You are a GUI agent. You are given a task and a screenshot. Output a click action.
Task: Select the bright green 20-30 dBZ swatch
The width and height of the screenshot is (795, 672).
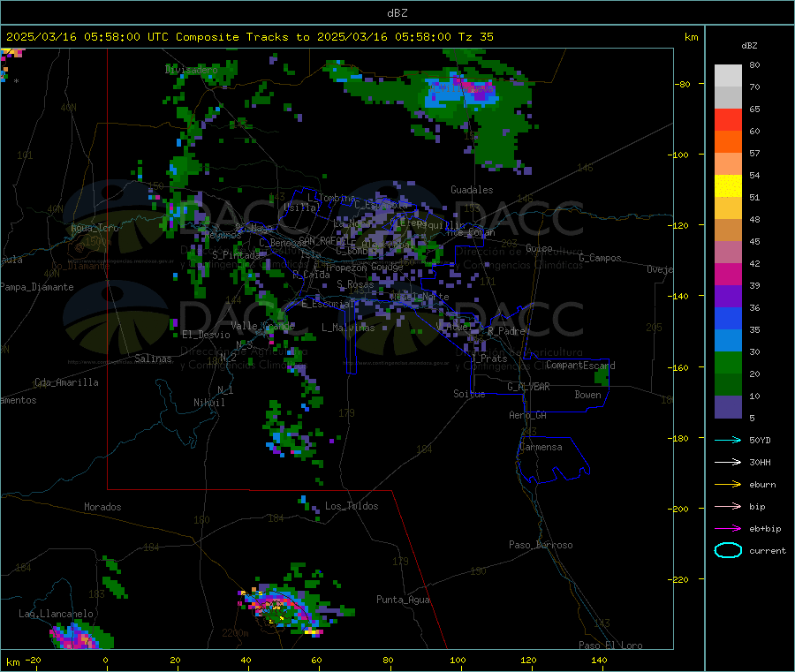point(728,362)
